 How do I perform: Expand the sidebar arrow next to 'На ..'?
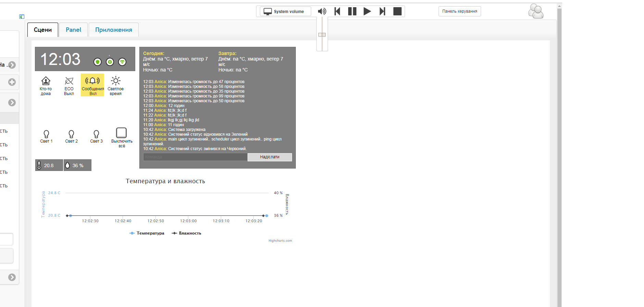(x=12, y=65)
